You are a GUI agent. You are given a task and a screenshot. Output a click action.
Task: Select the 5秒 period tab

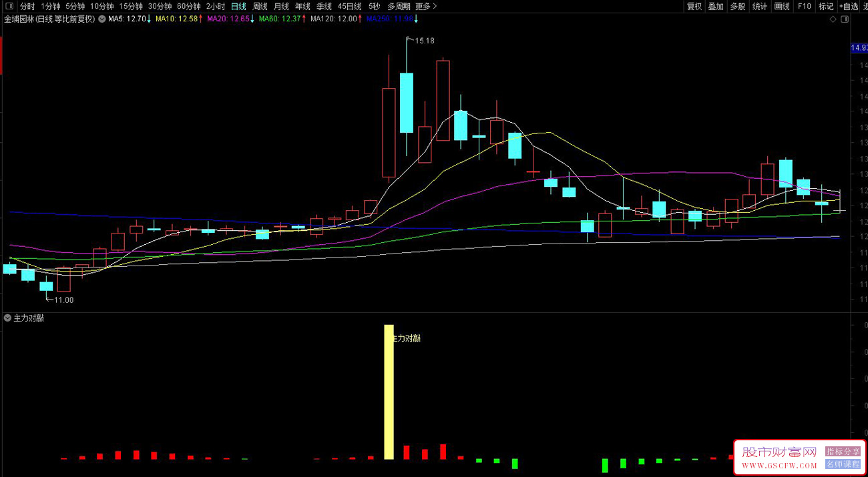point(374,6)
